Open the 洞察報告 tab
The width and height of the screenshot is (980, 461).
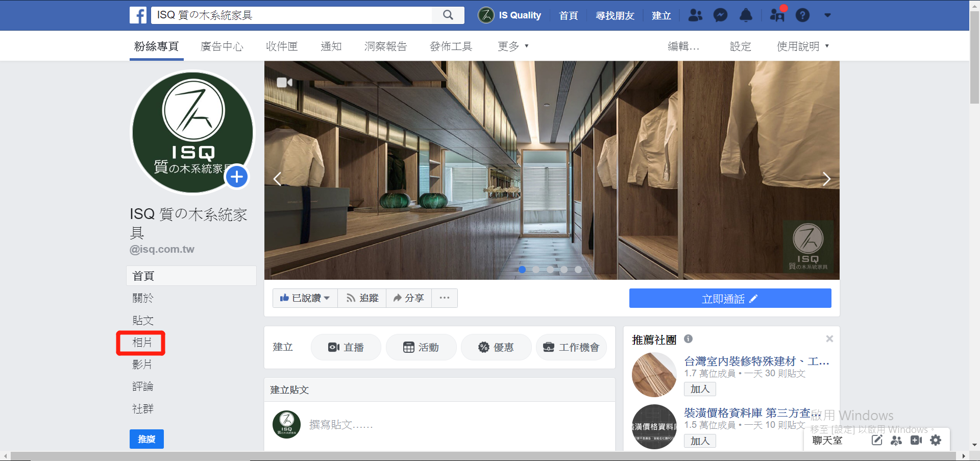(385, 46)
